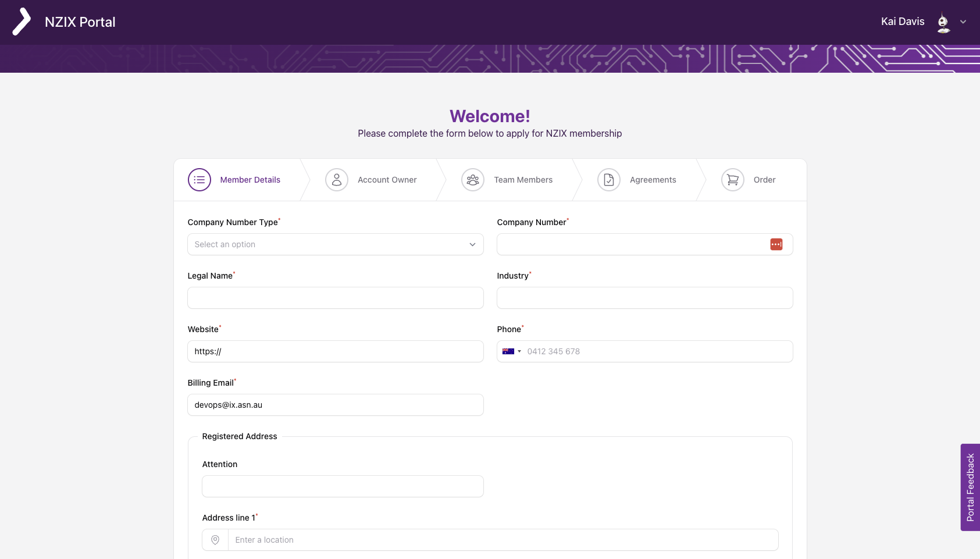The width and height of the screenshot is (980, 559).
Task: Click the Welcome! heading
Action: [490, 116]
